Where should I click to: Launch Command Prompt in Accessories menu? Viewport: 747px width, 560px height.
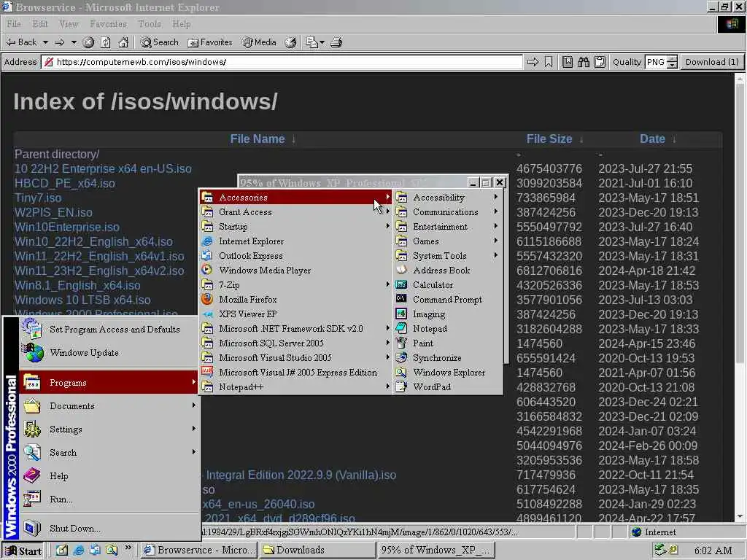447,300
